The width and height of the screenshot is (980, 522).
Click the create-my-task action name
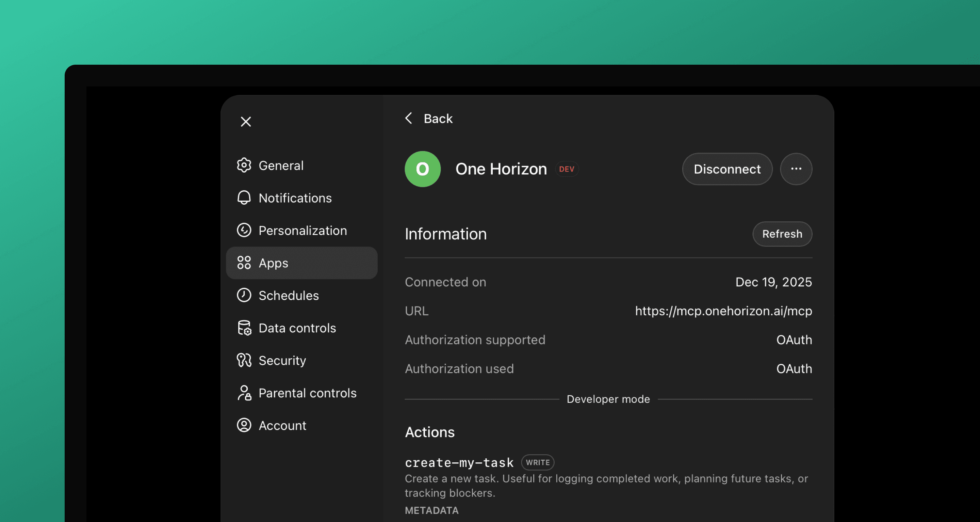pyautogui.click(x=459, y=463)
